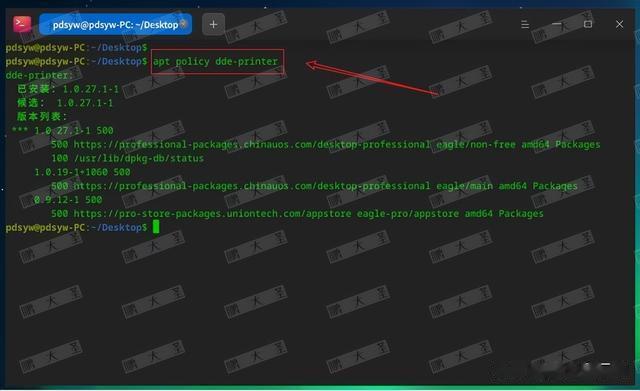
Task: Open a new terminal tab with plus
Action: (x=213, y=24)
